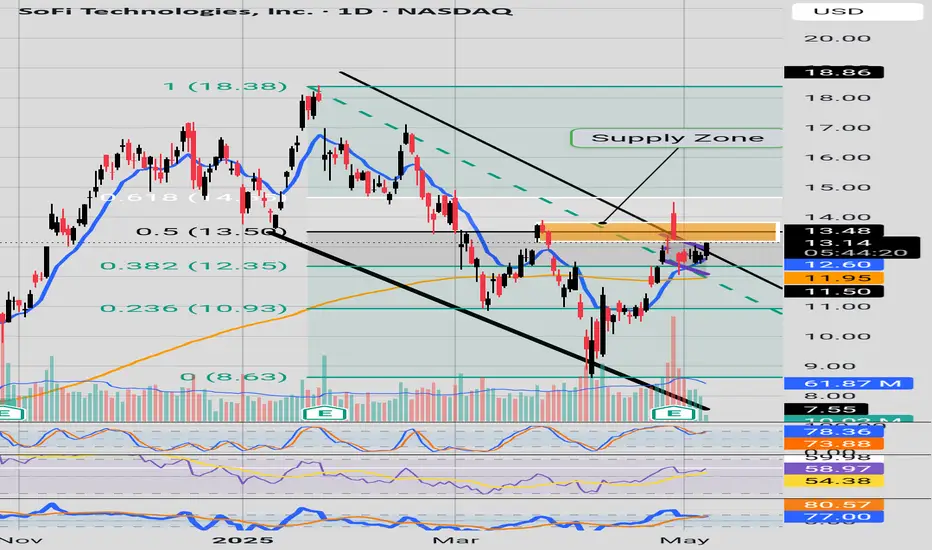
Task: Select the Supply Zone text label
Action: (x=677, y=138)
